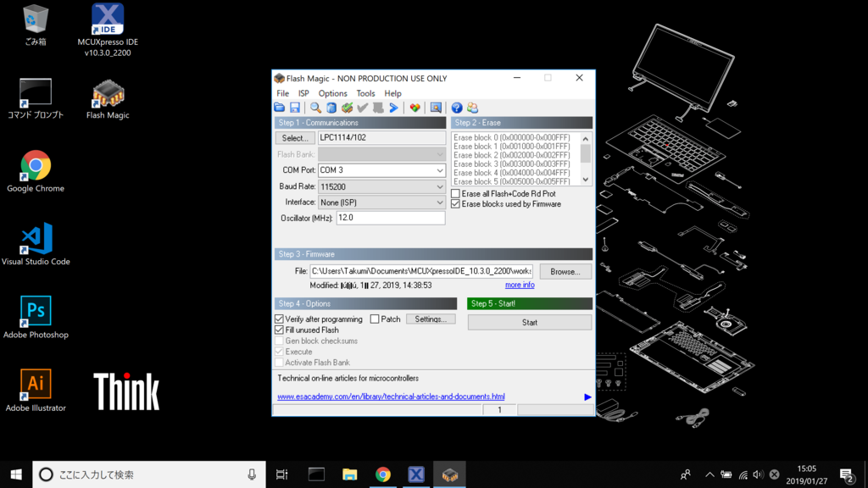Open File Explorer from the taskbar
The image size is (868, 488).
click(x=350, y=474)
